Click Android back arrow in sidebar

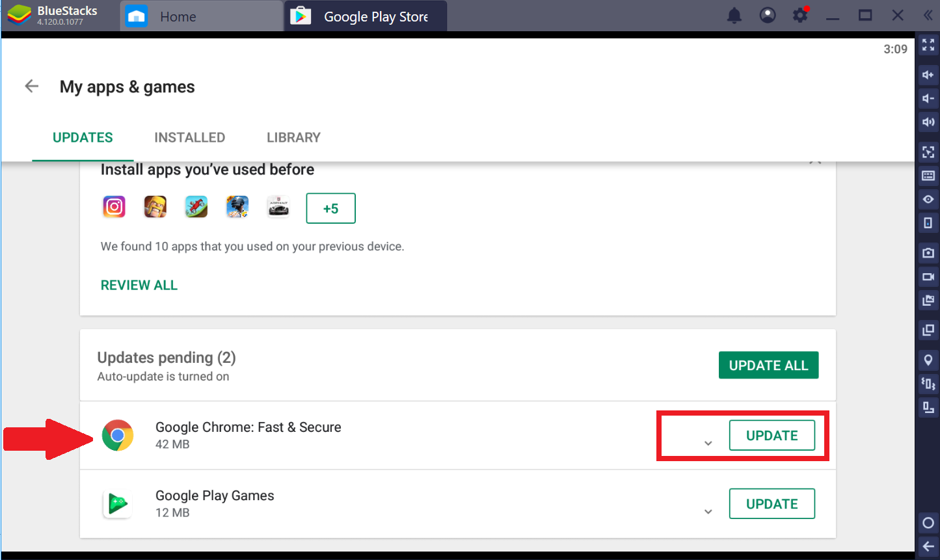[x=928, y=546]
